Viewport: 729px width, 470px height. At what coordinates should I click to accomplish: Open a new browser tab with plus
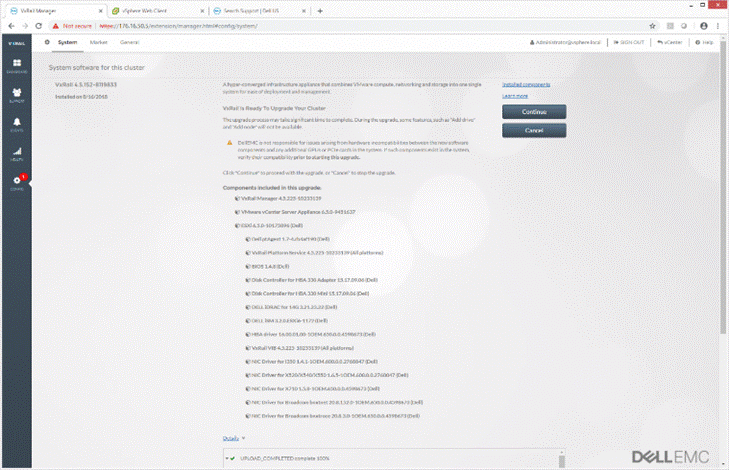tap(320, 11)
